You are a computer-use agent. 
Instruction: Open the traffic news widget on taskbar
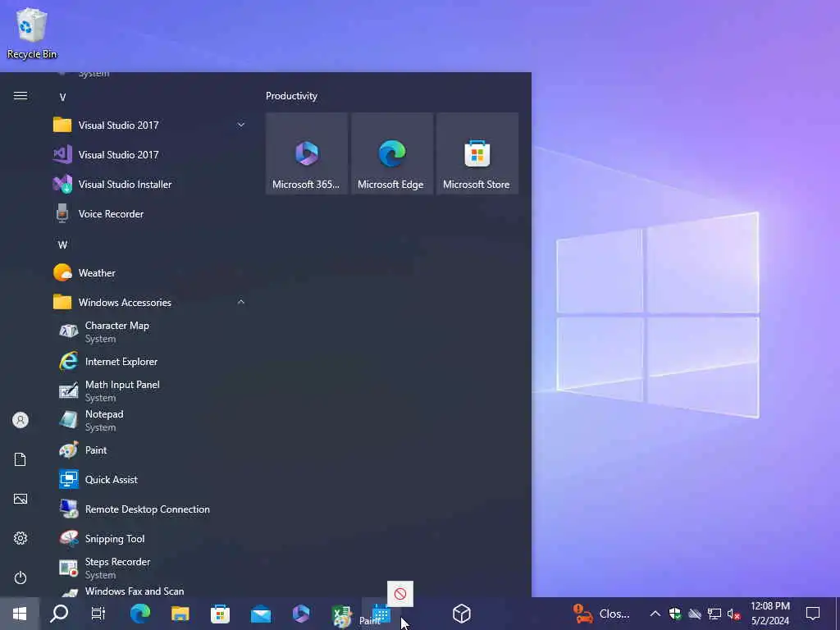point(601,614)
